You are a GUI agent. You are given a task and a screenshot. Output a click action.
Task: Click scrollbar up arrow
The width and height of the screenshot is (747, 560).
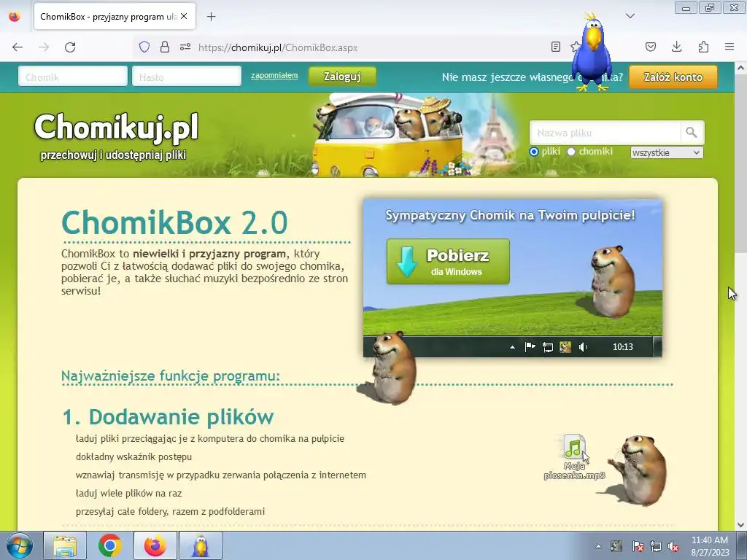click(740, 68)
